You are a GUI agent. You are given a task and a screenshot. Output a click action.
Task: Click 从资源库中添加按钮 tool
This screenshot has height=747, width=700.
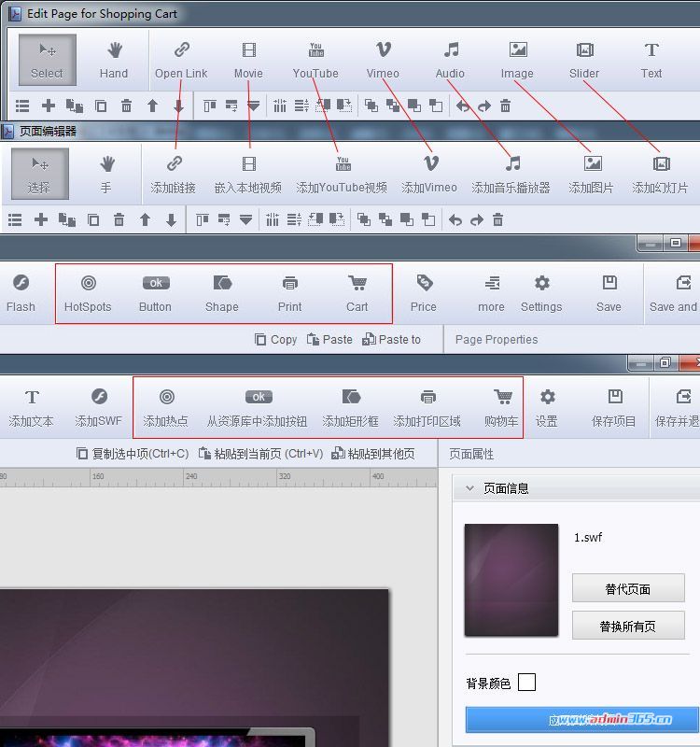pos(258,408)
